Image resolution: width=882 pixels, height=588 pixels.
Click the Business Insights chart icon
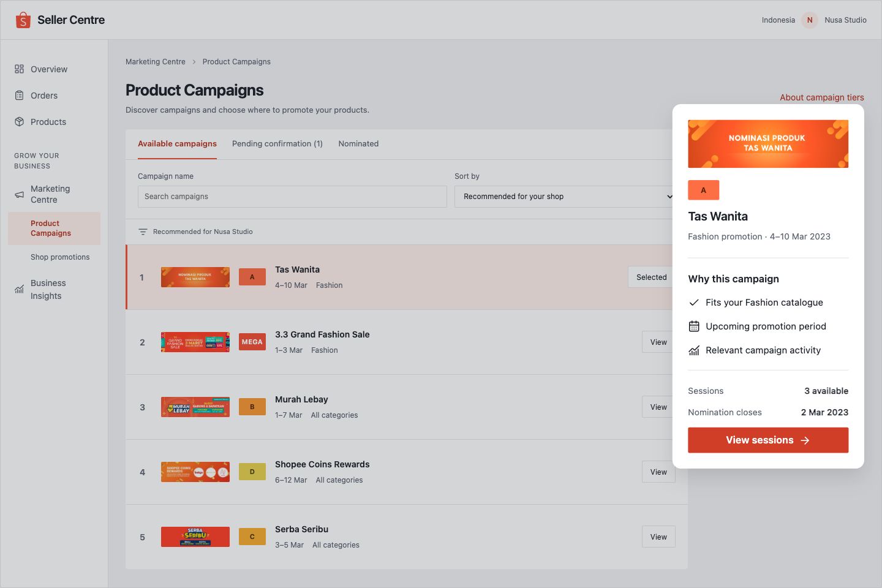(20, 289)
